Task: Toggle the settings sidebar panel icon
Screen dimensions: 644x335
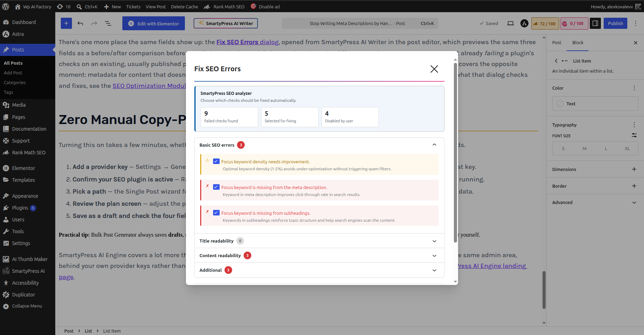Action: pos(595,23)
